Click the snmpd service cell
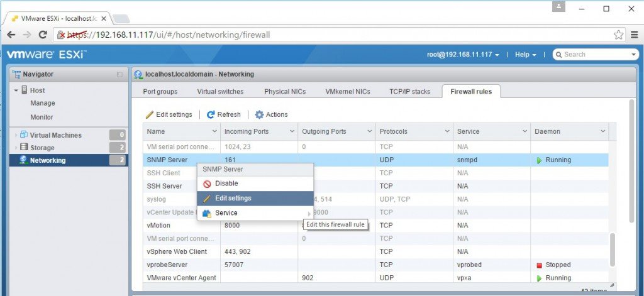The height and width of the screenshot is (296, 644). pyautogui.click(x=492, y=160)
